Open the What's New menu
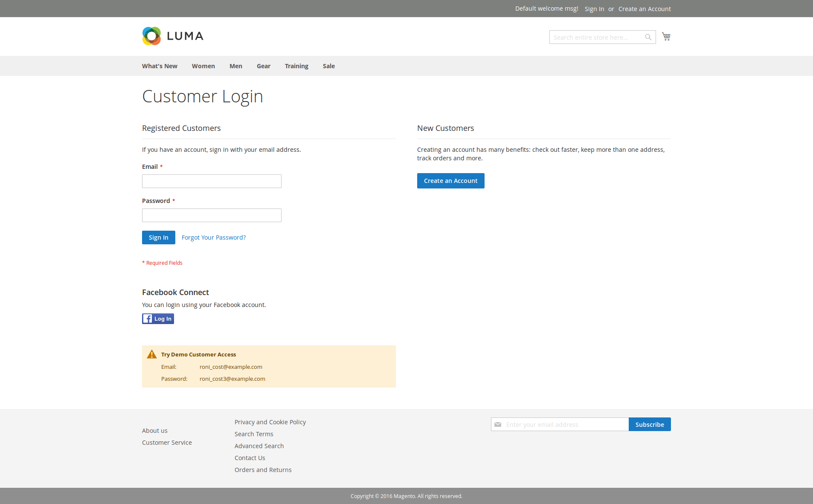This screenshot has width=813, height=504. pos(160,66)
